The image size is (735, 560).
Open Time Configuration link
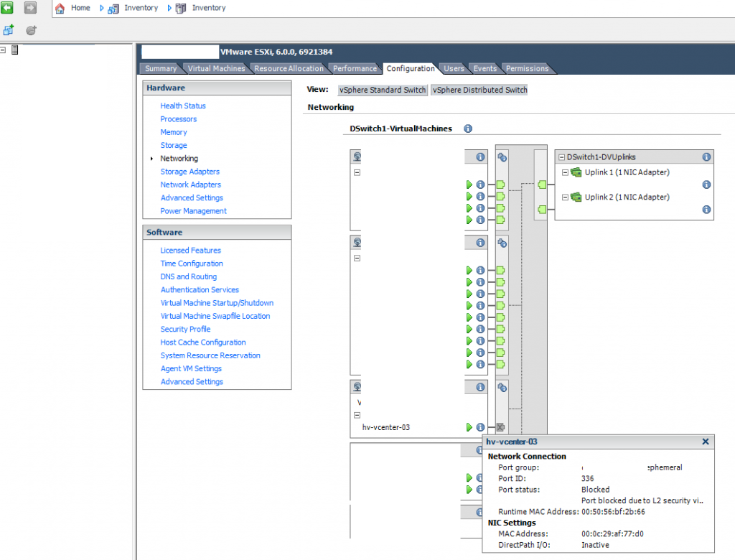191,263
